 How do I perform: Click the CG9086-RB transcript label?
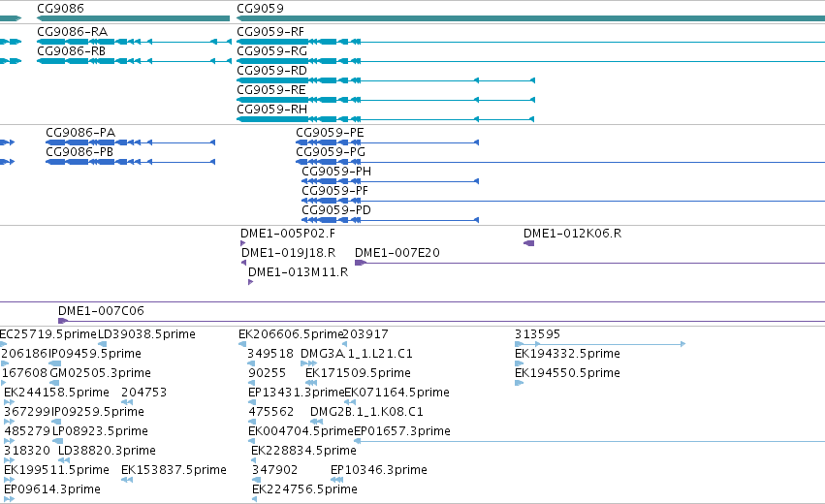71,51
